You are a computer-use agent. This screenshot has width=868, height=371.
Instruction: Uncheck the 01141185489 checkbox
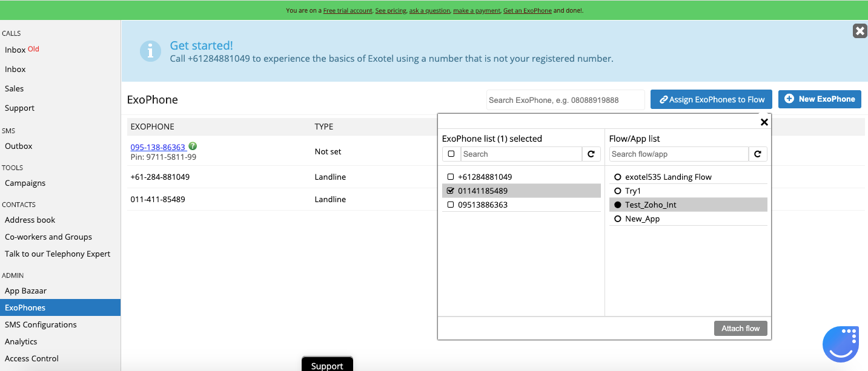450,191
